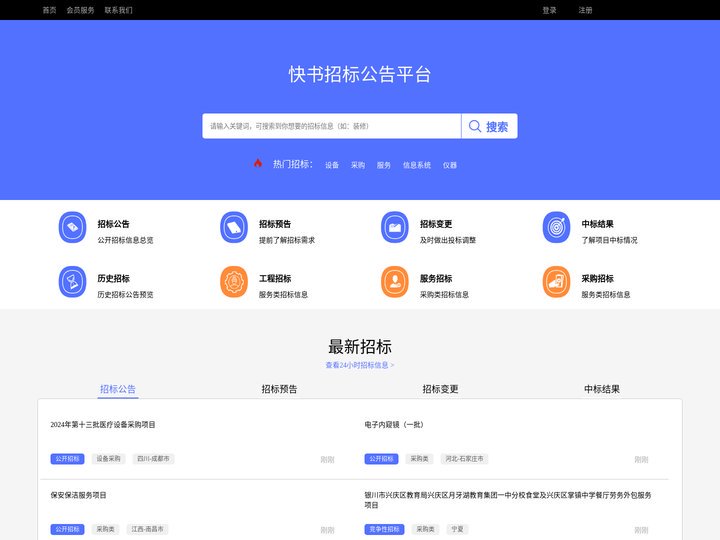Image resolution: width=720 pixels, height=540 pixels.
Task: Select hot keyword 采购
Action: (358, 165)
